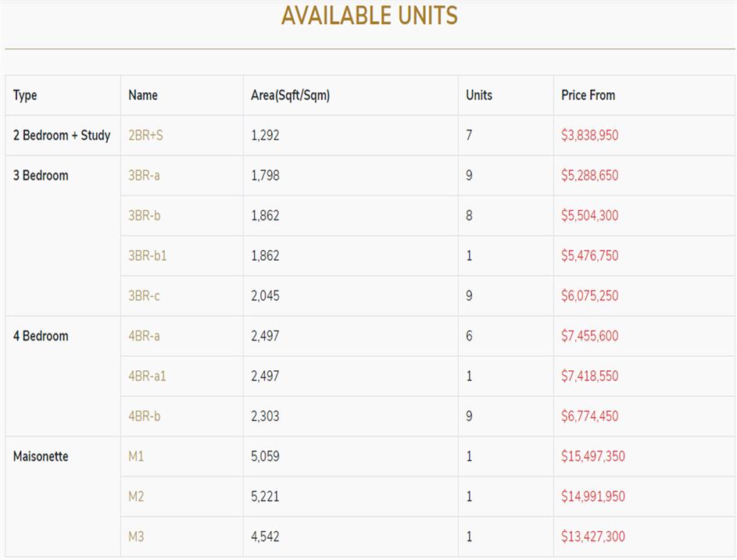Open the M3 maisonette link
Image resolution: width=737 pixels, height=560 pixels.
136,537
